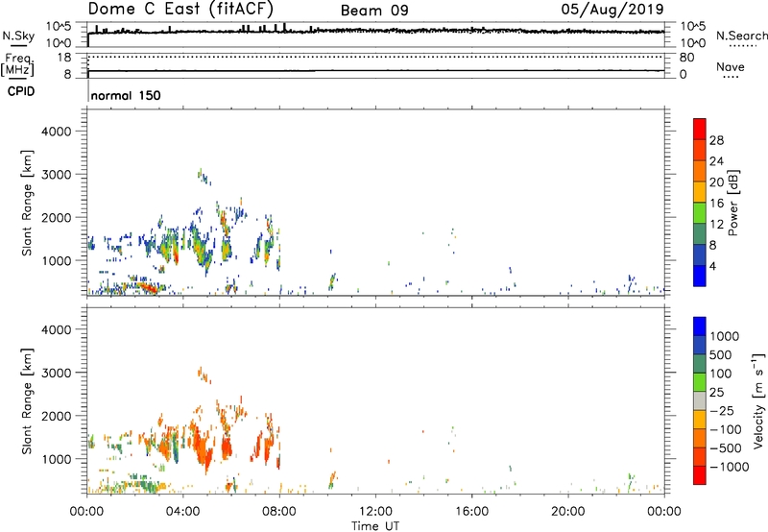Click the '10^5' tick beside N.Search

point(693,27)
